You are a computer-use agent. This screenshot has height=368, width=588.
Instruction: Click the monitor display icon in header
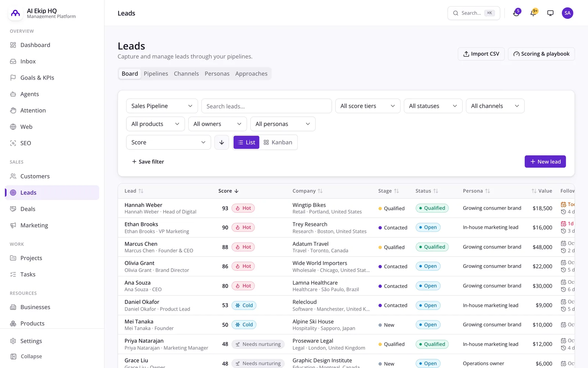click(550, 13)
